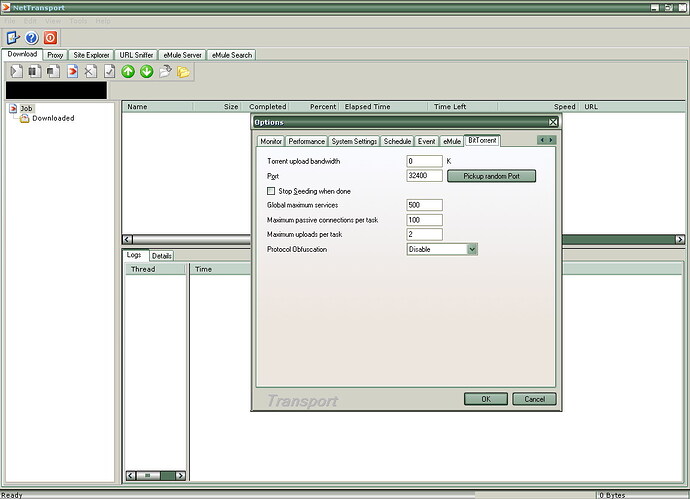Select the BitTorrent options tab

pyautogui.click(x=482, y=140)
